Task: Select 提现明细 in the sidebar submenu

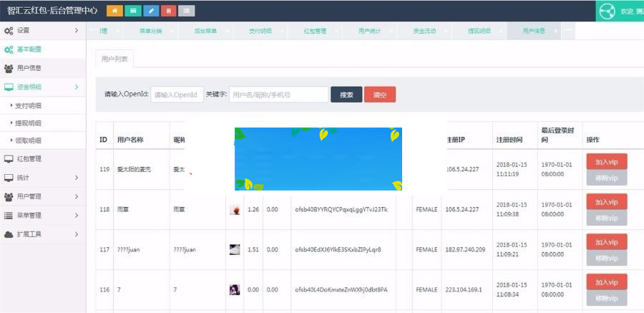Action: (x=29, y=123)
